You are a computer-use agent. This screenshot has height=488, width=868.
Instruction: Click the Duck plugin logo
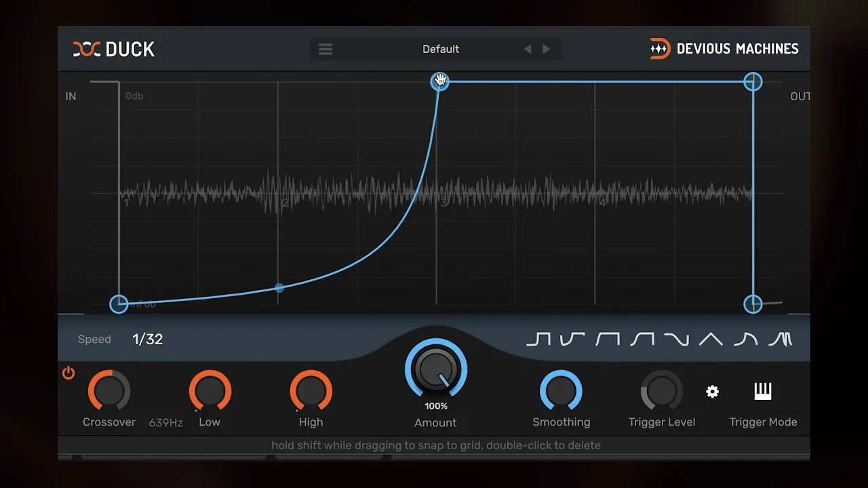tap(114, 49)
